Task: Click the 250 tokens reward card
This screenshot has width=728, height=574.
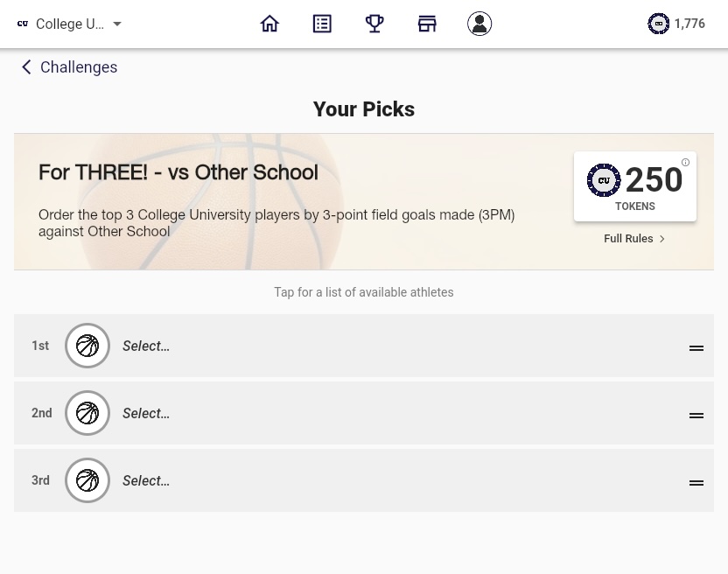Action: pos(635,186)
